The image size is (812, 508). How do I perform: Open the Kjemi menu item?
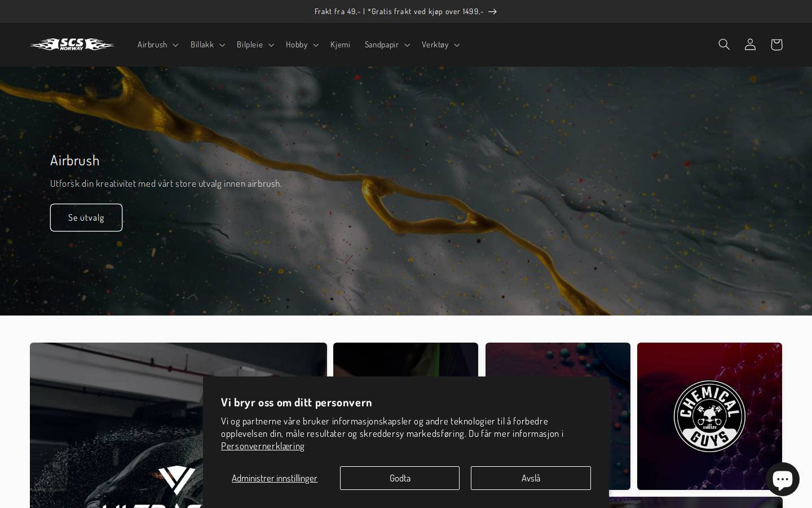pos(340,45)
